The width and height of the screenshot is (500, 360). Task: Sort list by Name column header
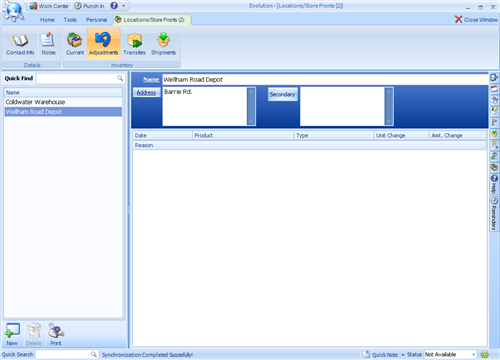63,92
